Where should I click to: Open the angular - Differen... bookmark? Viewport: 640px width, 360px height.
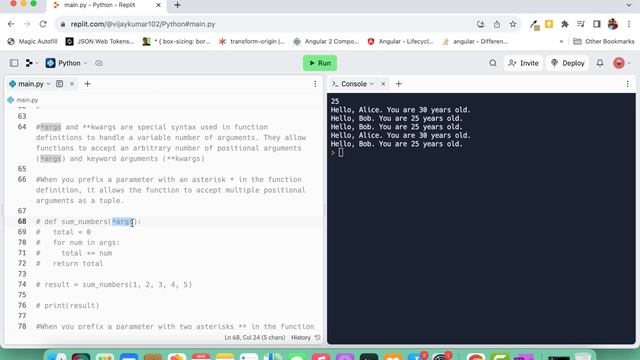(475, 41)
